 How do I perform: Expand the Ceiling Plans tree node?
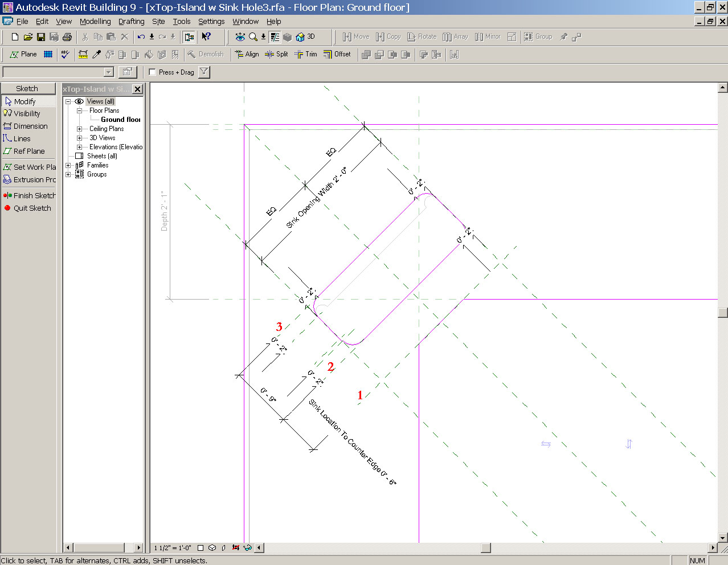coord(80,129)
